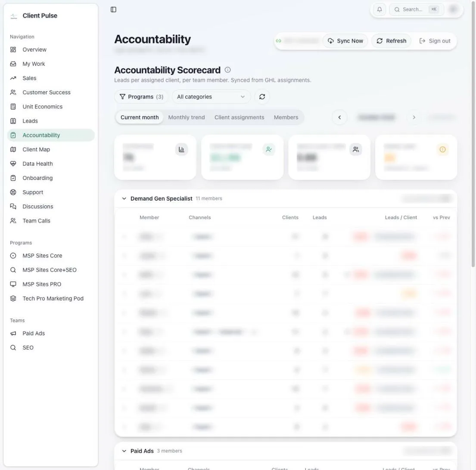This screenshot has height=470, width=476.
Task: Collapse the Demand Gen Specialist section
Action: (124, 198)
